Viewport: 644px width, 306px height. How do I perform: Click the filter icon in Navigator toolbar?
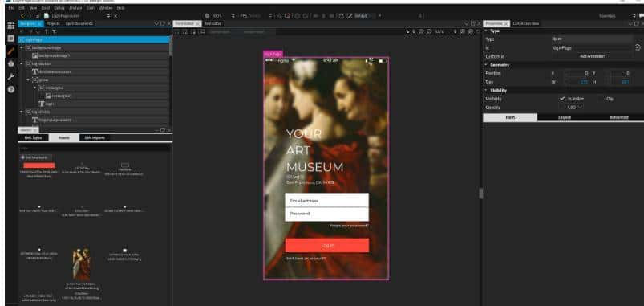coord(54,31)
